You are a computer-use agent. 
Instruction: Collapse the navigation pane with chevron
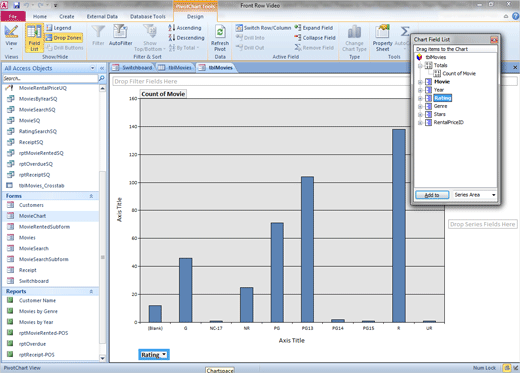[x=102, y=68]
